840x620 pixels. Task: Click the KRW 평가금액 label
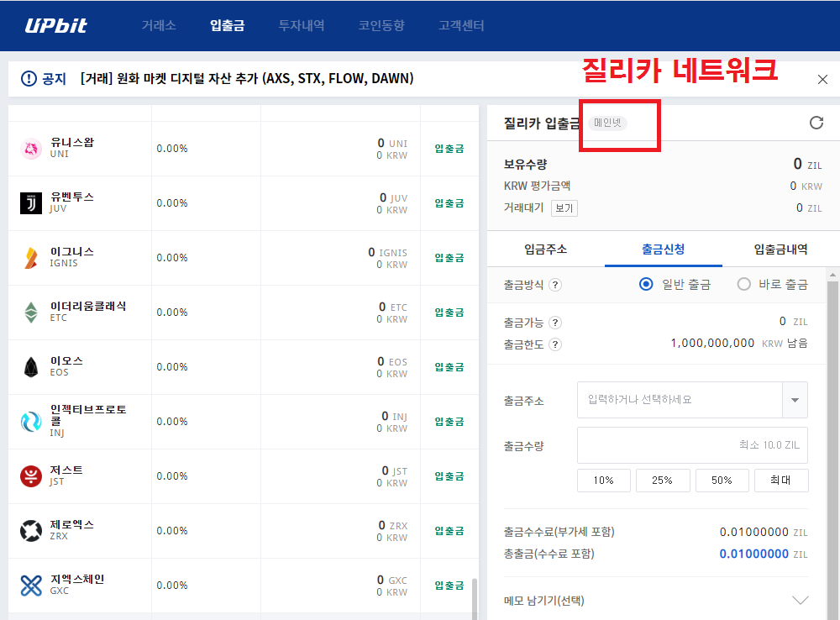pyautogui.click(x=537, y=186)
